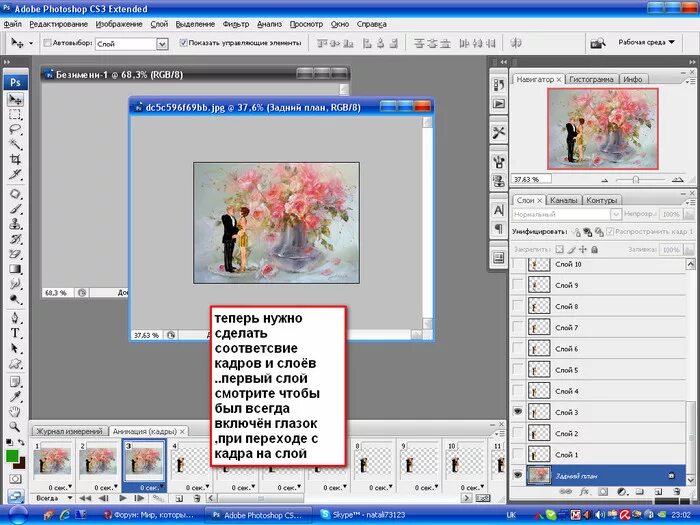This screenshot has width=700, height=525.
Task: Open the Слой auto-select dropdown
Action: coord(162,44)
